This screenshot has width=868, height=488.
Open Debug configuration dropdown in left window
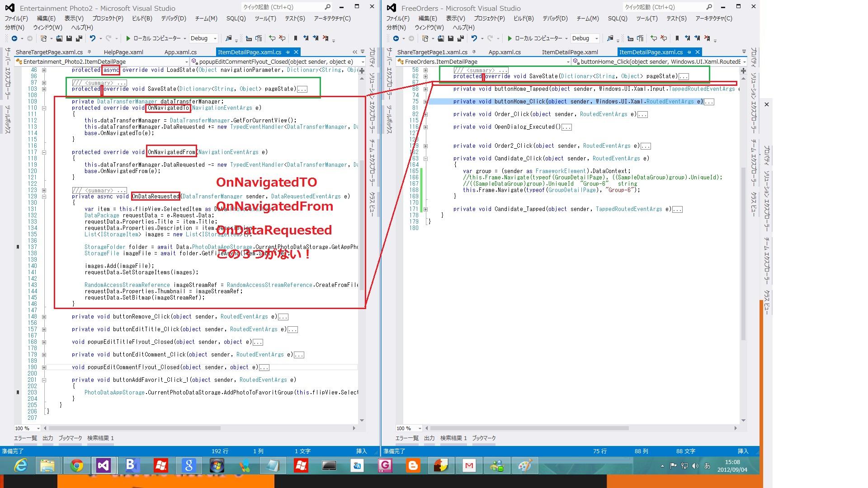(x=215, y=38)
